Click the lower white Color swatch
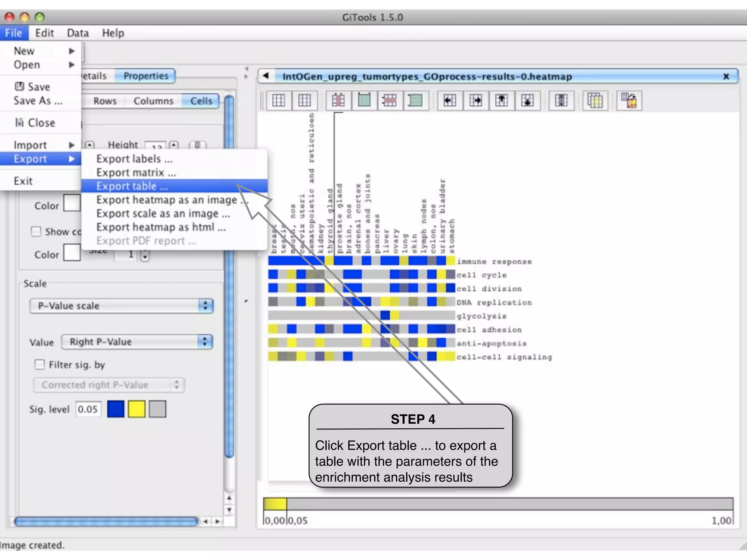The image size is (747, 560). (x=72, y=252)
